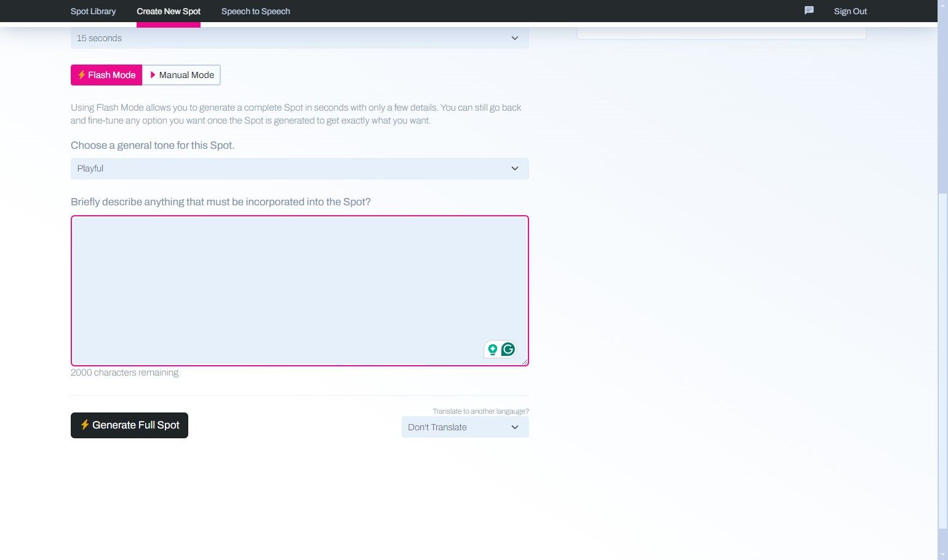Open the Speech to Speech tab
The height and width of the screenshot is (560, 948).
(x=255, y=11)
